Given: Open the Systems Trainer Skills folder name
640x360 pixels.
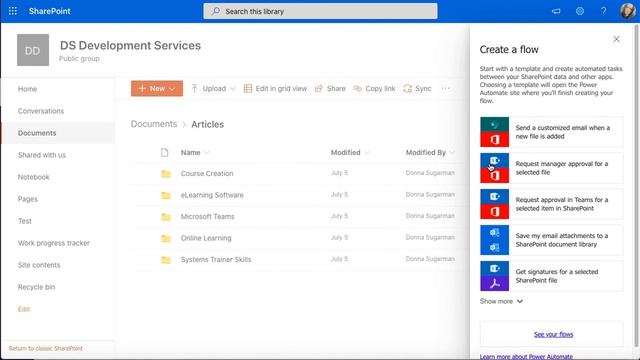Looking at the screenshot, I should tap(216, 260).
